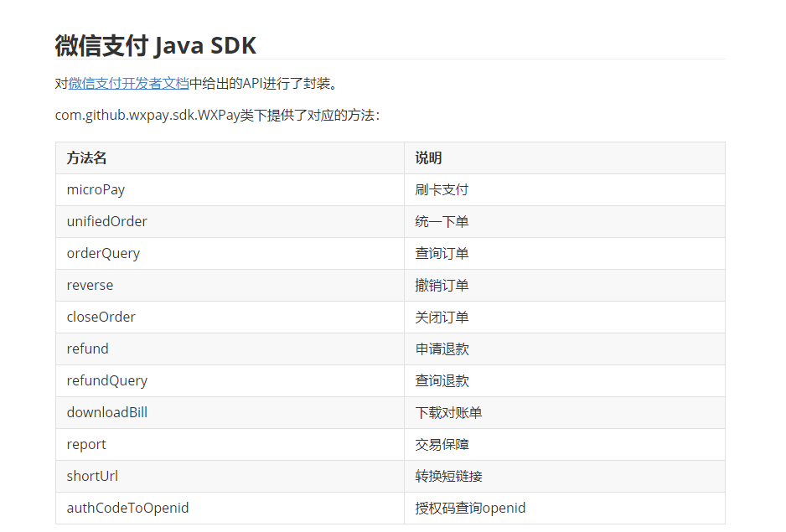Click the 查询退款 description cell
Image resolution: width=786 pixels, height=532 pixels.
[565, 380]
